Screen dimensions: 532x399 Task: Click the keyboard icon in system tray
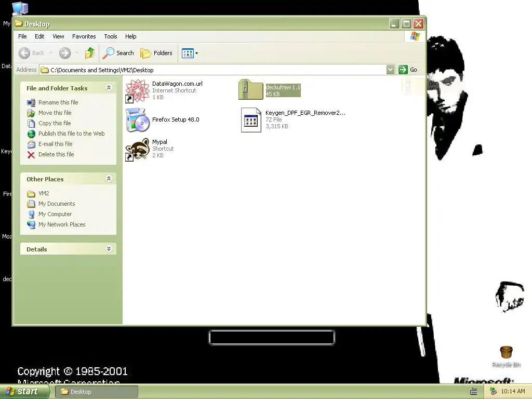(474, 392)
